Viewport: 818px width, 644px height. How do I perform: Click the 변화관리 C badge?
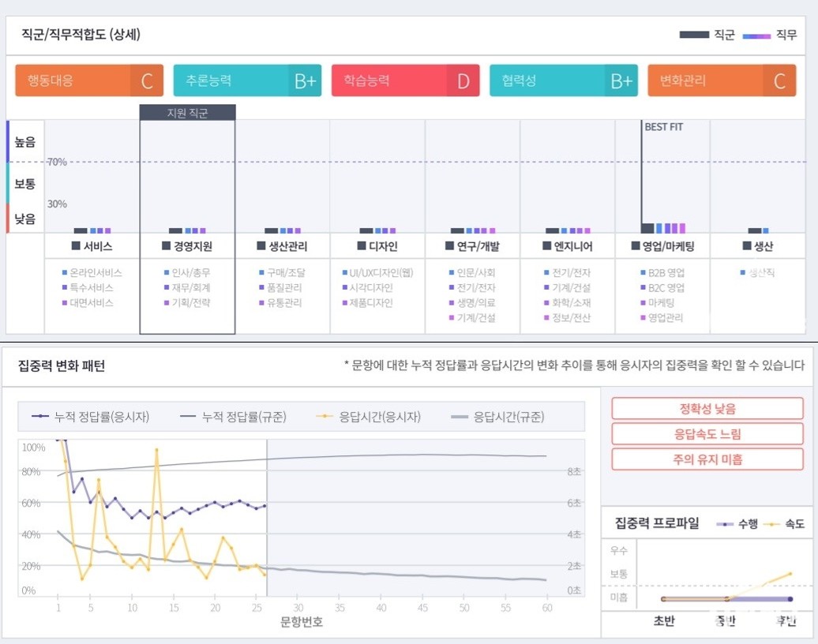click(722, 80)
